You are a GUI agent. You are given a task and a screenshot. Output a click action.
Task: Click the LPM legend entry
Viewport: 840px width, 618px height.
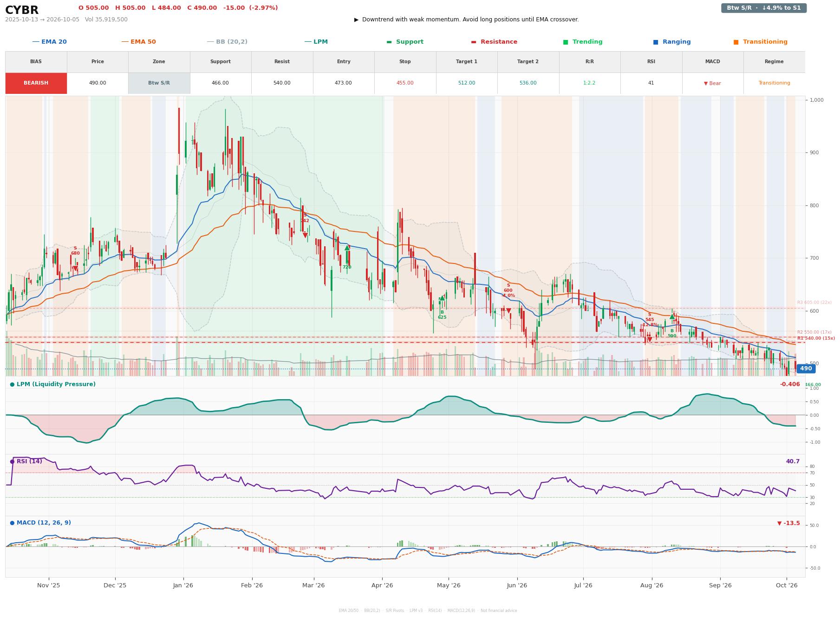[316, 42]
